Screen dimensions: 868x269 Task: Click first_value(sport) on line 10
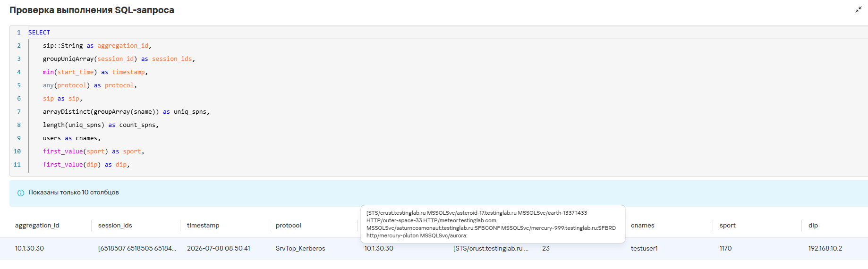click(76, 151)
